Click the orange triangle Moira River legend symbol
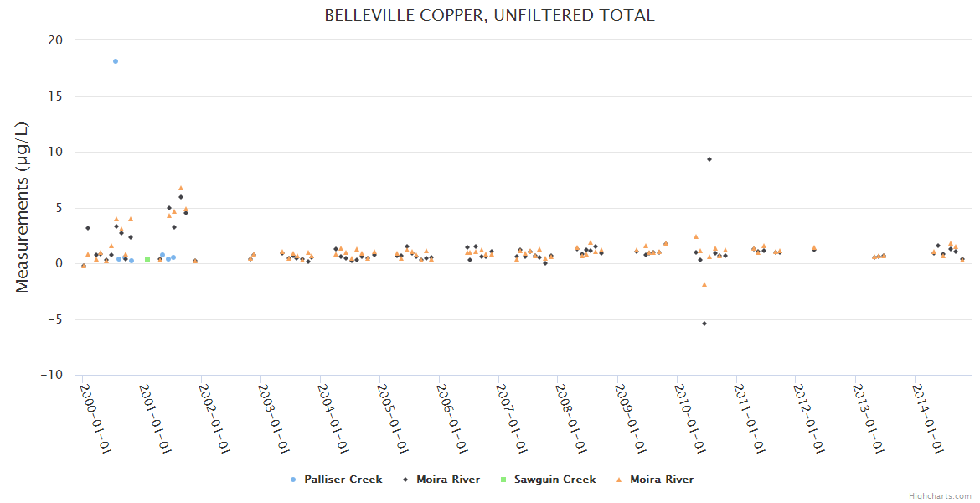Screen dimensions: 980x503 [619, 480]
